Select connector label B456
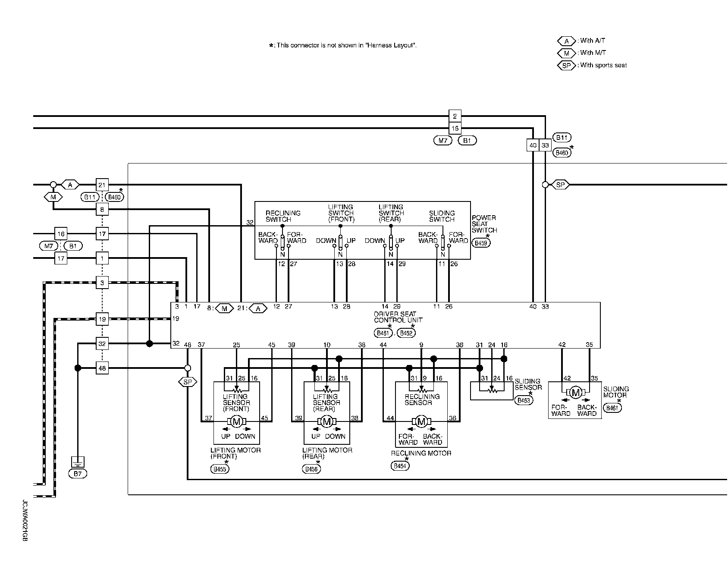The image size is (728, 566). coord(312,469)
